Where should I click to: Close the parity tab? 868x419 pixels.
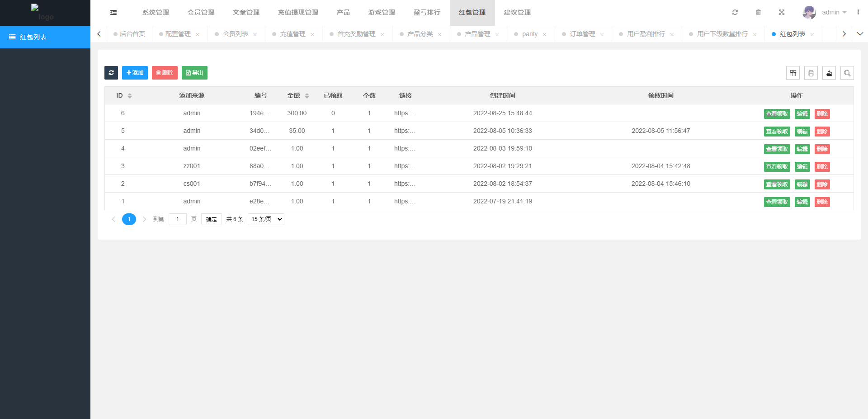tap(545, 34)
